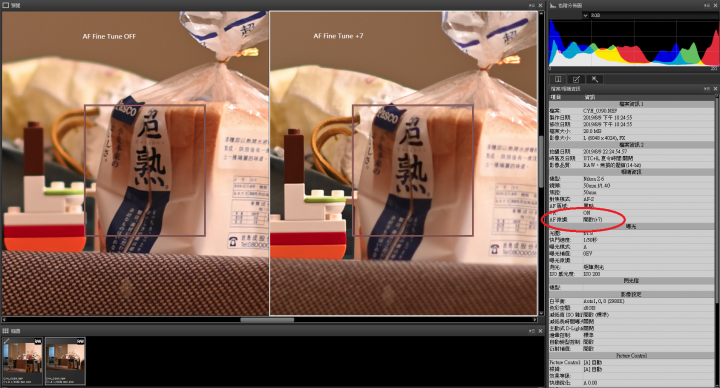Click the 0EV exposure compensation value

587,253
